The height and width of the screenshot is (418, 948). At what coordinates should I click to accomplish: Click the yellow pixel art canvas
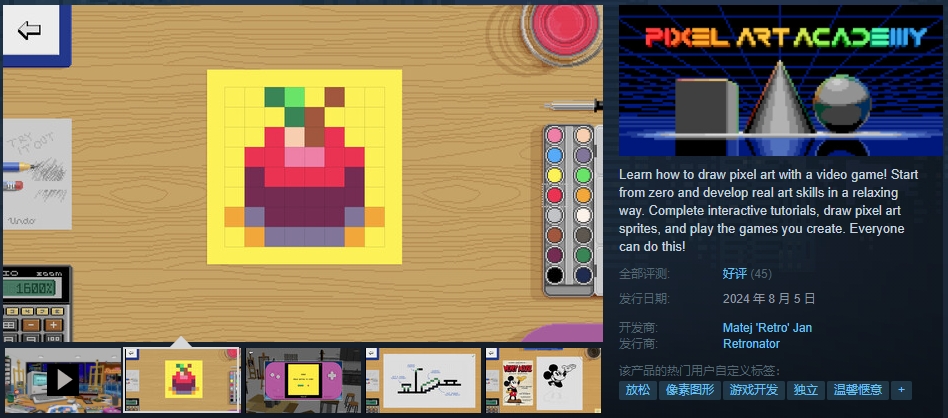[304, 167]
